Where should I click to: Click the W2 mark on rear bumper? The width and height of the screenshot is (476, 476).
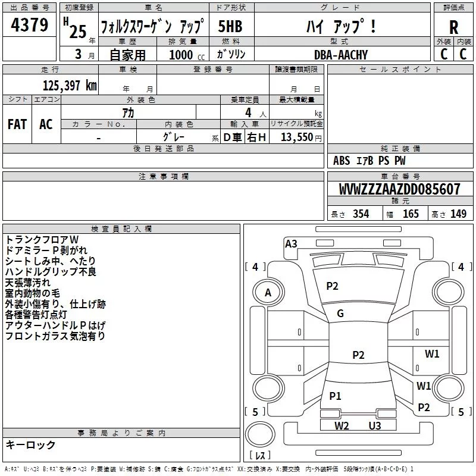click(342, 425)
